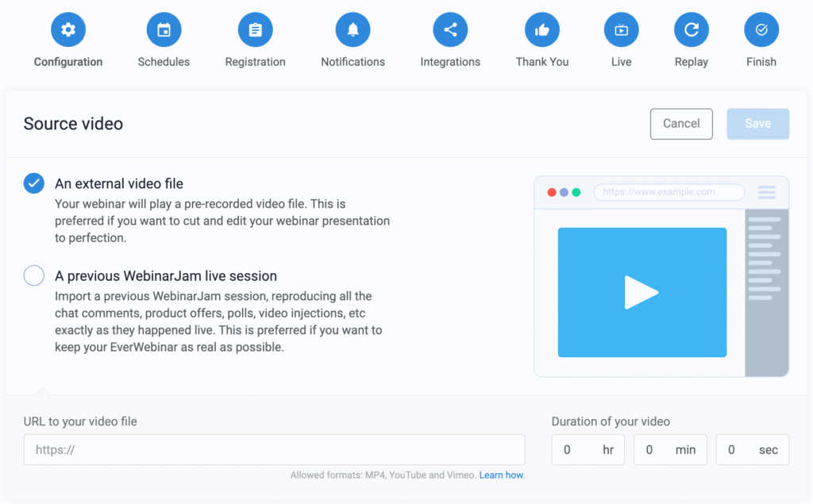This screenshot has width=813, height=504.
Task: Switch to the Schedules label
Action: pos(164,62)
